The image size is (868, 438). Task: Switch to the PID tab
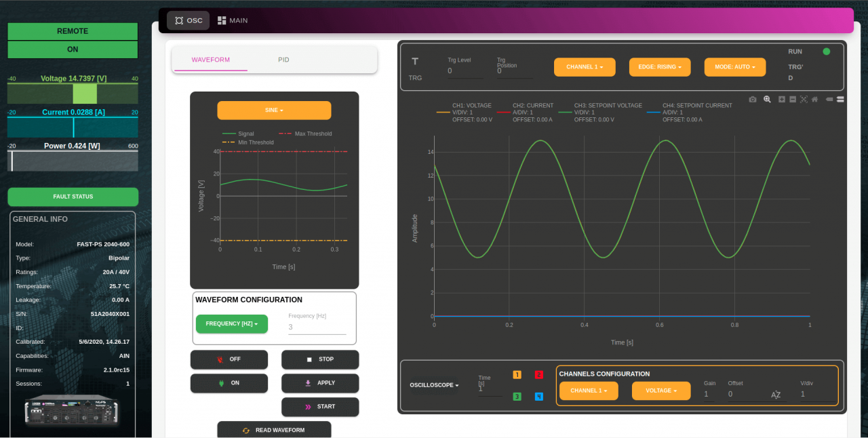pos(283,60)
